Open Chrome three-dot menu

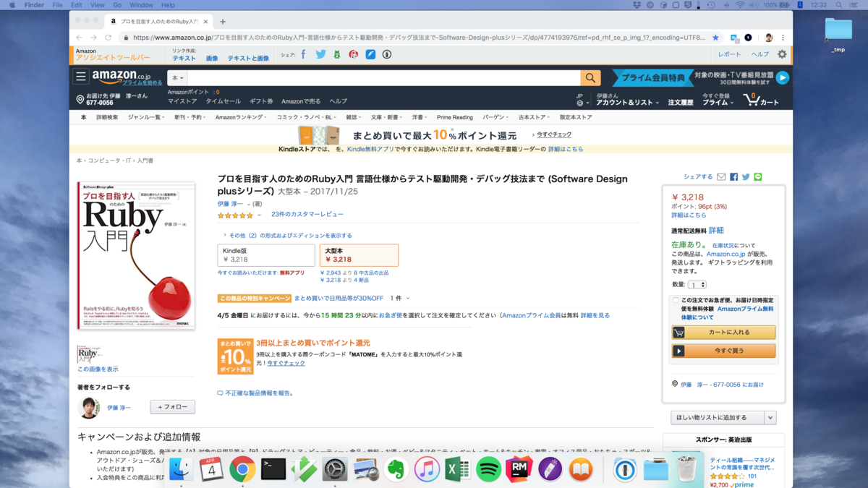(783, 38)
